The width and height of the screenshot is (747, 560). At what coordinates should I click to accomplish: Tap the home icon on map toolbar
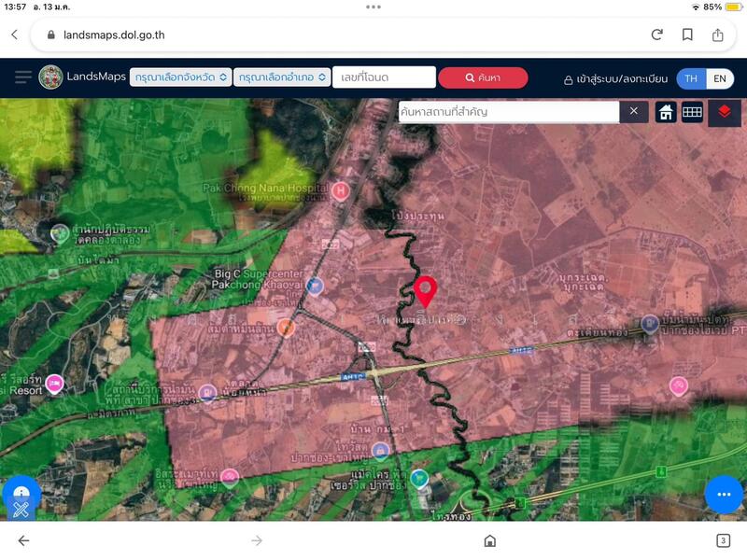(x=666, y=112)
